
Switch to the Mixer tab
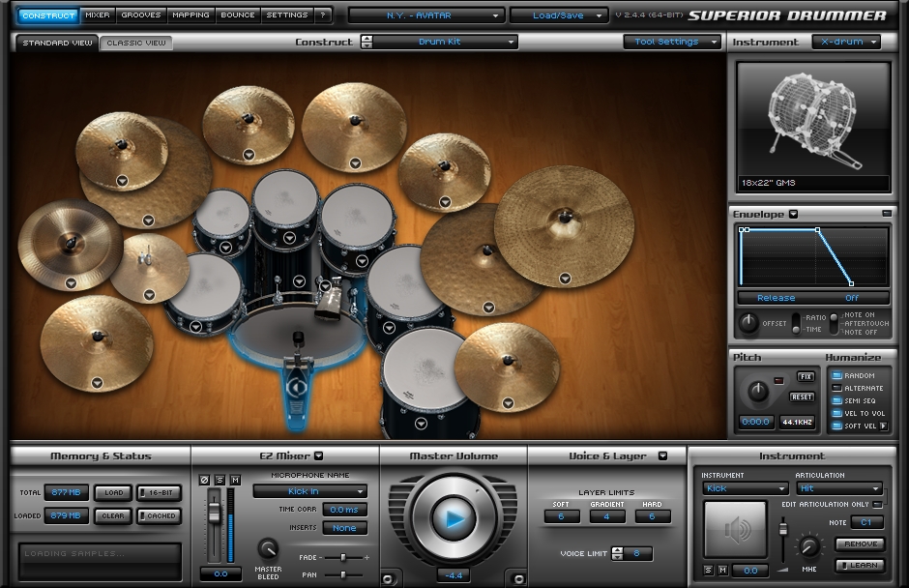coord(98,15)
